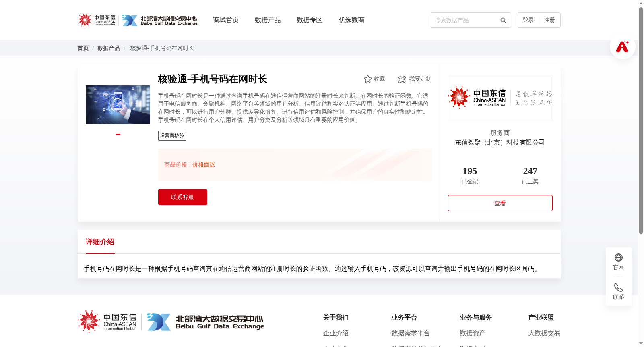The height and width of the screenshot is (347, 644).
Task: Click the red 联系客服 button
Action: [183, 197]
